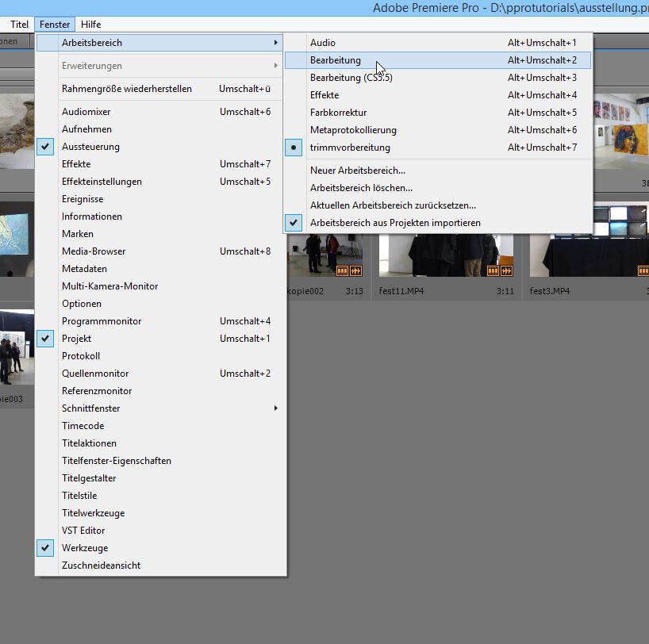Open the Metadaten panel

coord(159,269)
